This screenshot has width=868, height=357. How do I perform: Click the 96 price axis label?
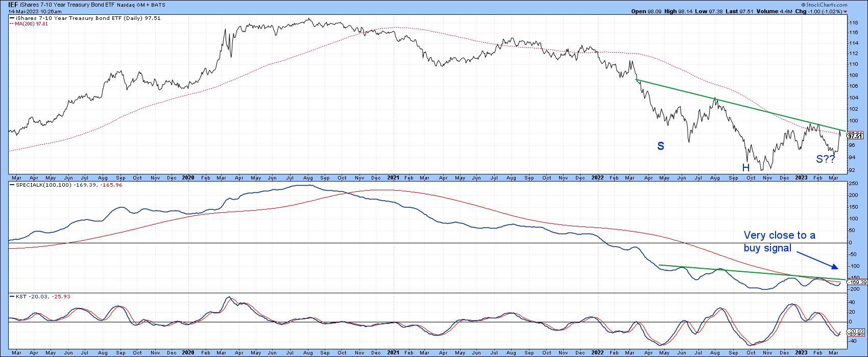[x=851, y=145]
